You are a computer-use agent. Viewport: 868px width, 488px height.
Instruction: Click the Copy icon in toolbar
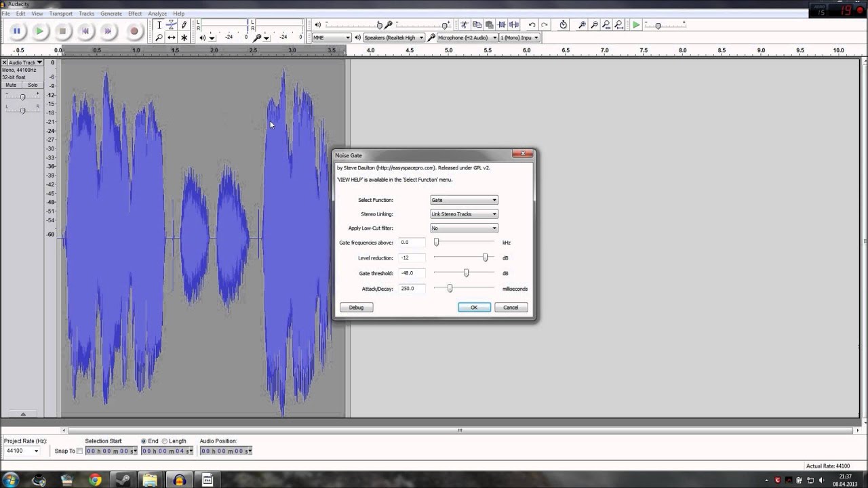477,25
